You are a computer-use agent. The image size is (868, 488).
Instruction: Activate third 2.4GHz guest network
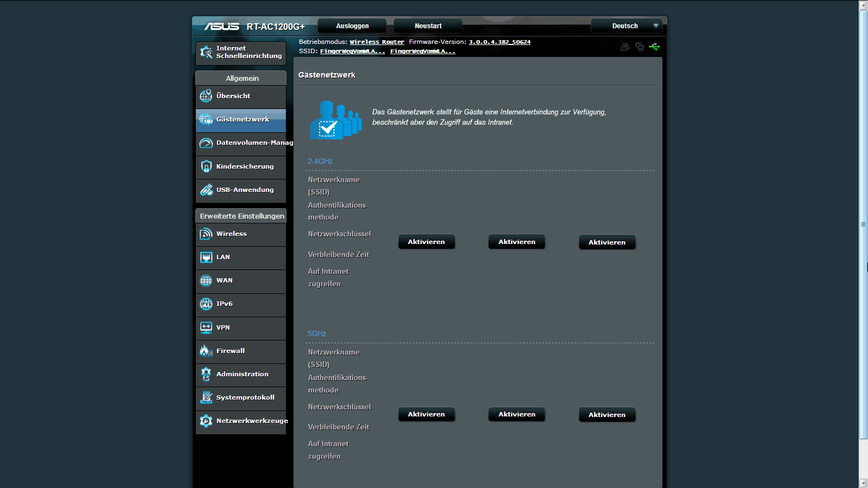[x=607, y=242]
